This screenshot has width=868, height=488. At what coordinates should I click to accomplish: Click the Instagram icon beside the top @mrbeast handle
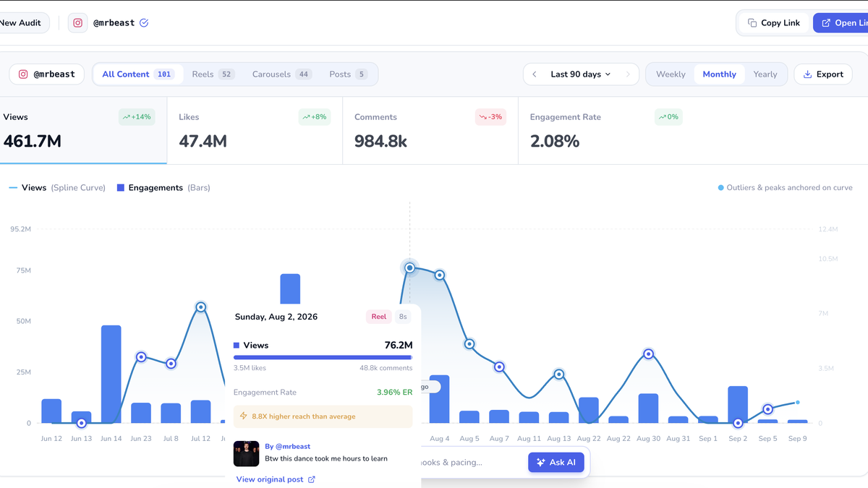click(78, 23)
